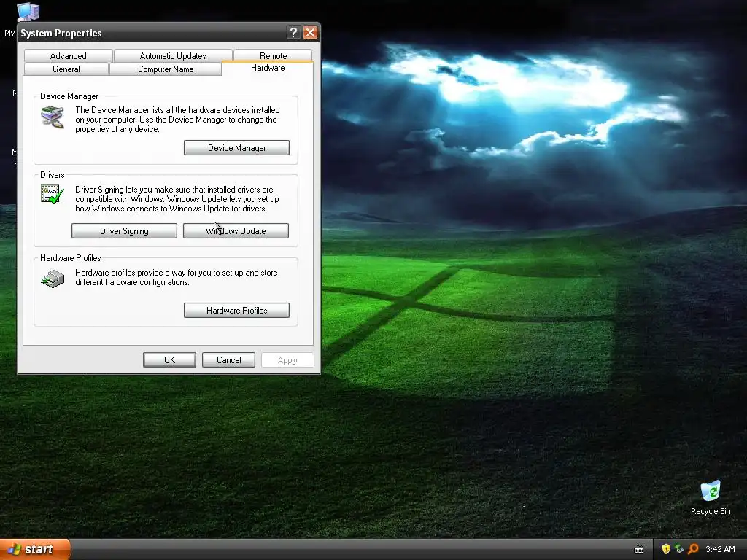Cancel the System Properties dialog

(228, 360)
